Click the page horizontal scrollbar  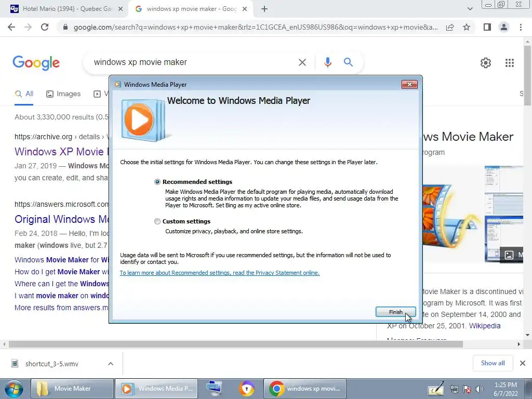click(236, 344)
